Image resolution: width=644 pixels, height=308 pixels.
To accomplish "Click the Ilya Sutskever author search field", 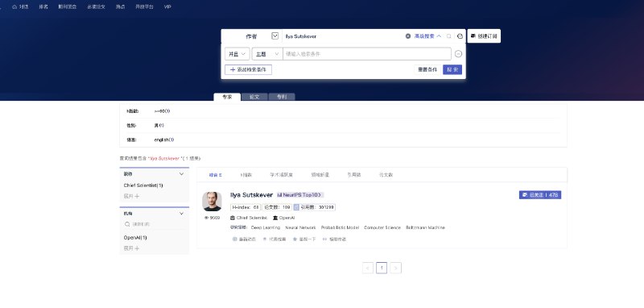I will 343,36.
